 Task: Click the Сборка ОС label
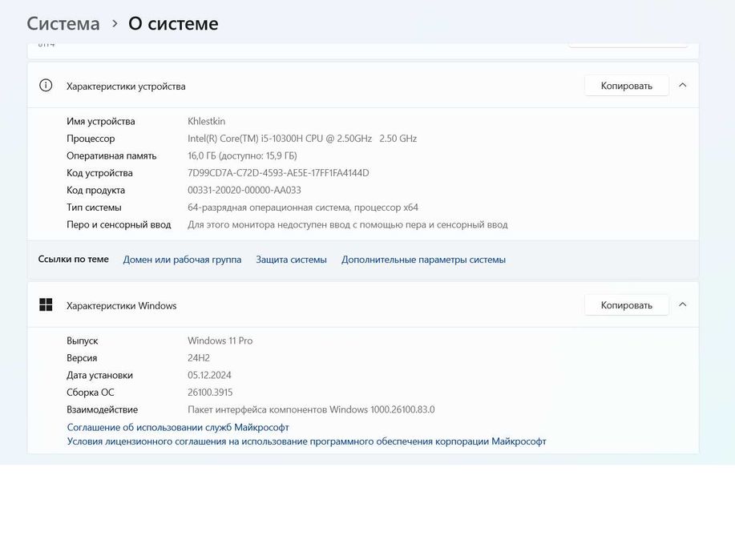point(90,393)
